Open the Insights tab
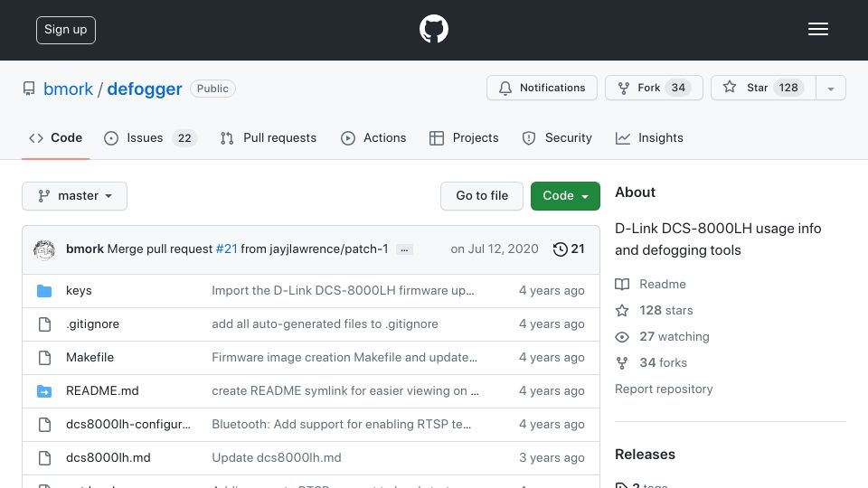Viewport: 868px width, 488px height. [x=649, y=137]
